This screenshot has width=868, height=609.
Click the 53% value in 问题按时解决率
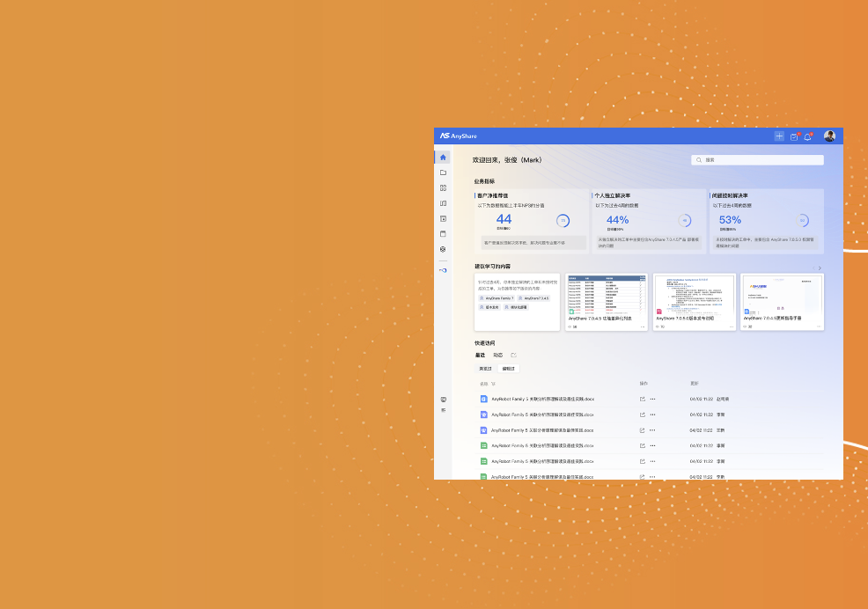pos(730,220)
